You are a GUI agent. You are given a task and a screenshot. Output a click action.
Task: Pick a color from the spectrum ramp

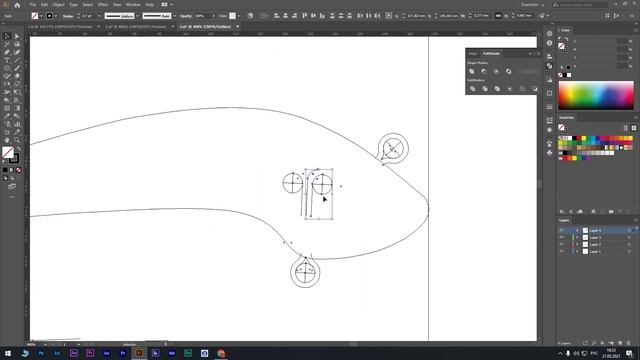[596, 95]
